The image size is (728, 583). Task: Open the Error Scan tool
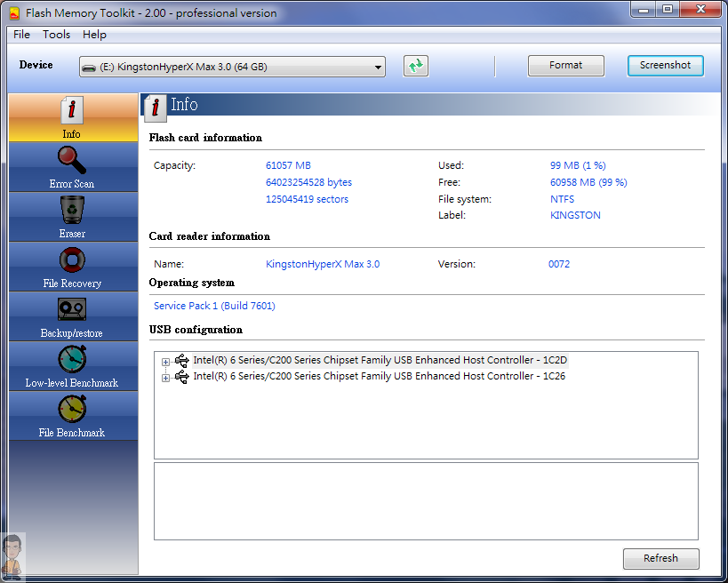pos(73,167)
